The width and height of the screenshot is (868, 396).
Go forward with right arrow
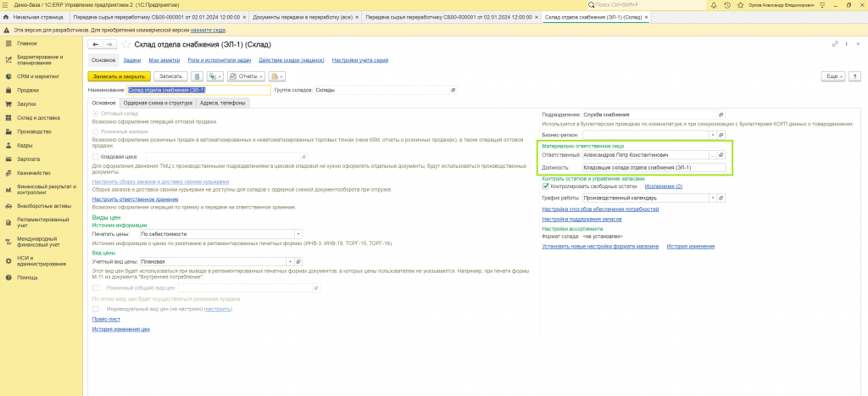[x=109, y=44]
